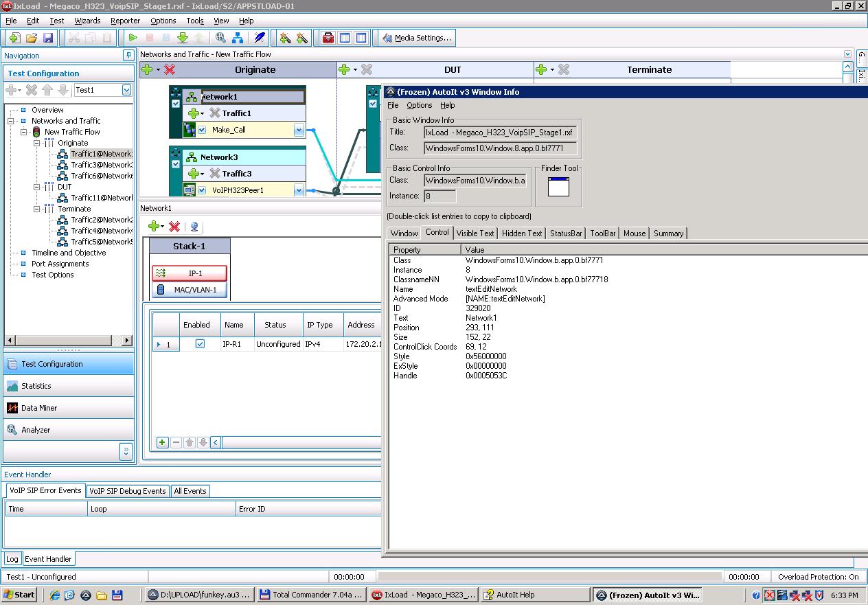Click the Save floppy disk toolbar icon
Image resolution: width=868 pixels, height=605 pixels.
tap(48, 38)
